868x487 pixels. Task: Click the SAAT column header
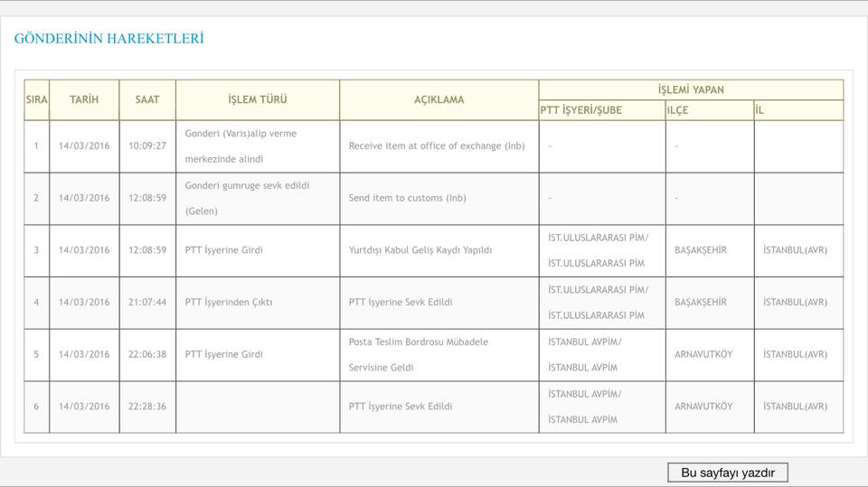pos(147,99)
